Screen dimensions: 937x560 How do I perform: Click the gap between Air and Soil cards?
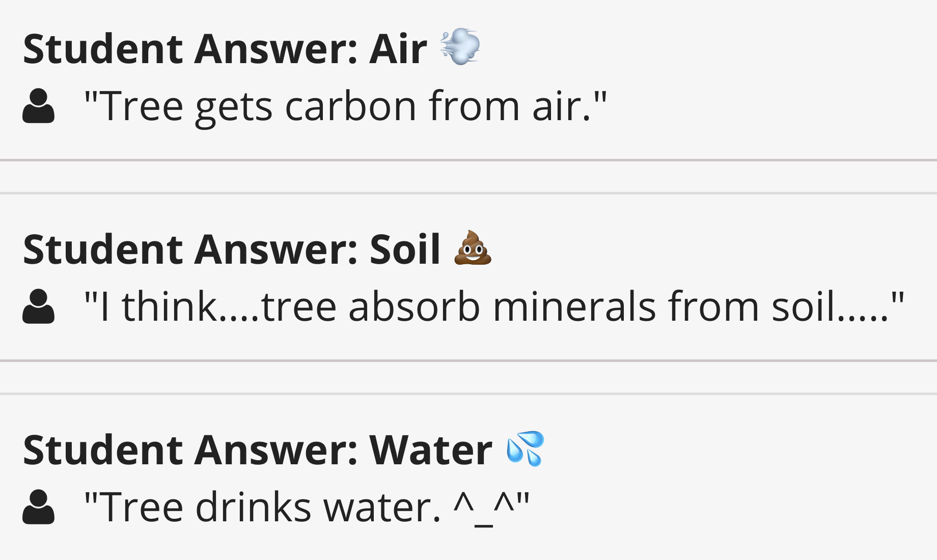point(468,177)
